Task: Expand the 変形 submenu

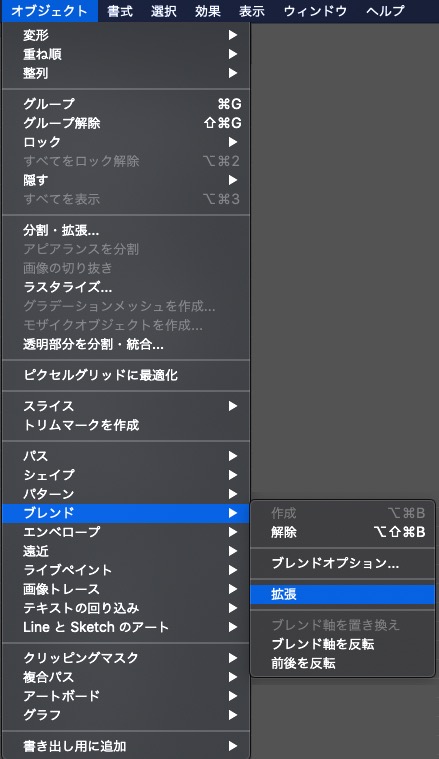Action: point(126,35)
